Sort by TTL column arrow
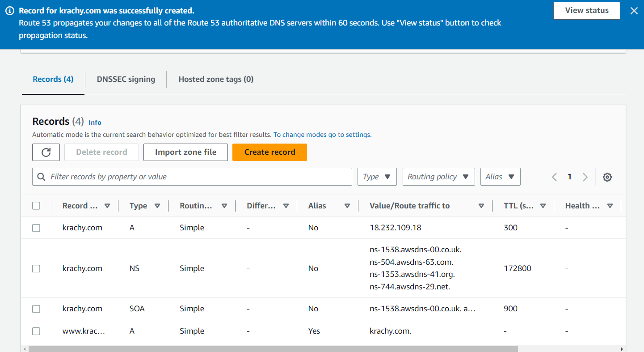 (x=543, y=206)
